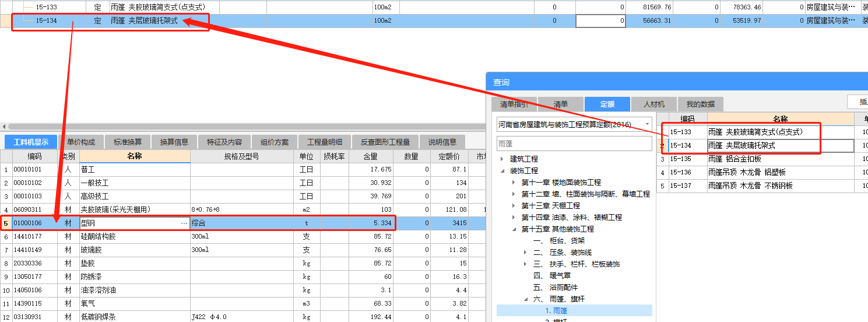Screen dimensions: 868x322
Task: Click the 名称 column header in 查询 results
Action: (x=780, y=119)
